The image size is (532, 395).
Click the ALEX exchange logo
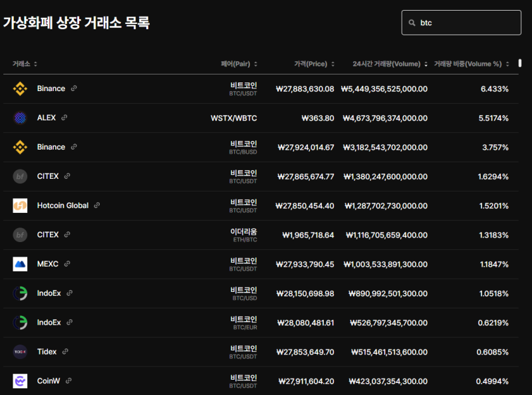point(20,118)
